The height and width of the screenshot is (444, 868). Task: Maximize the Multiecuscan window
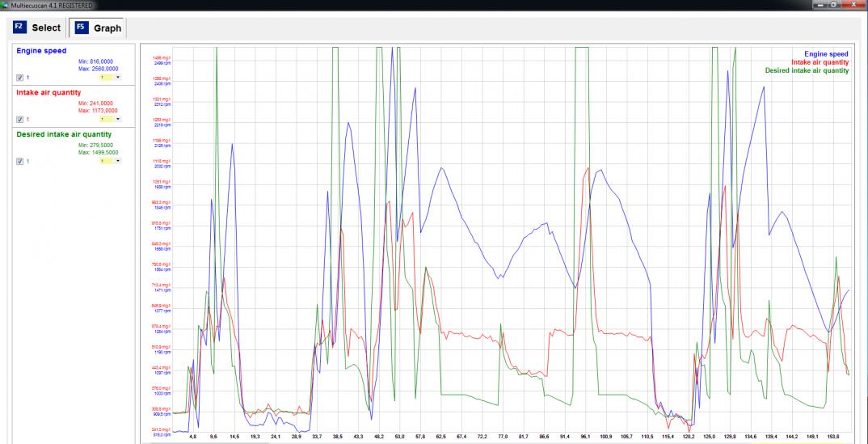tap(832, 5)
